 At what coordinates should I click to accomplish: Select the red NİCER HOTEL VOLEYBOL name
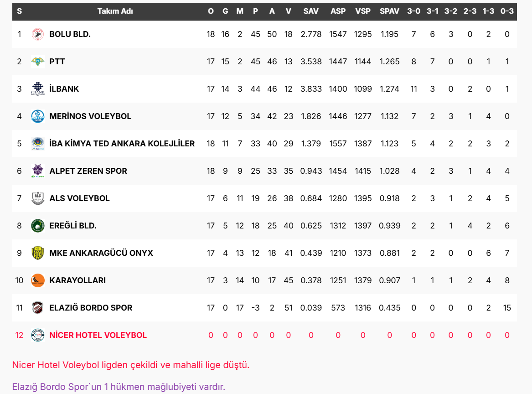click(98, 335)
